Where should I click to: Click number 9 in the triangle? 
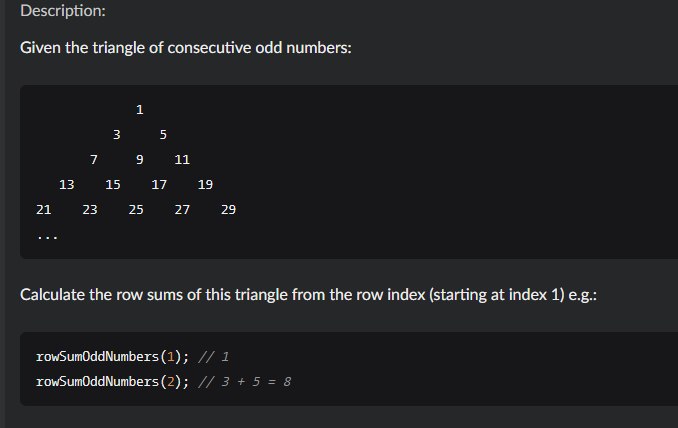click(140, 159)
